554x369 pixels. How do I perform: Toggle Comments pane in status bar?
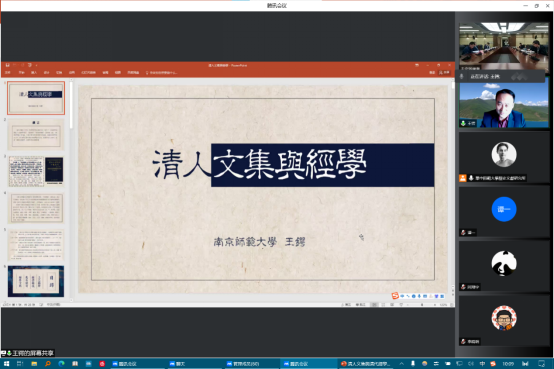tap(361, 305)
